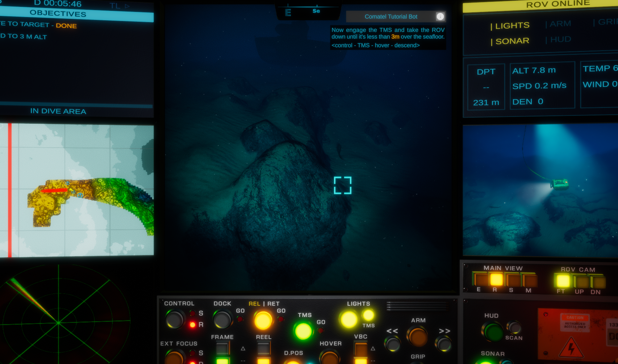Click the VBC up-arrow triangle

[x=373, y=348]
